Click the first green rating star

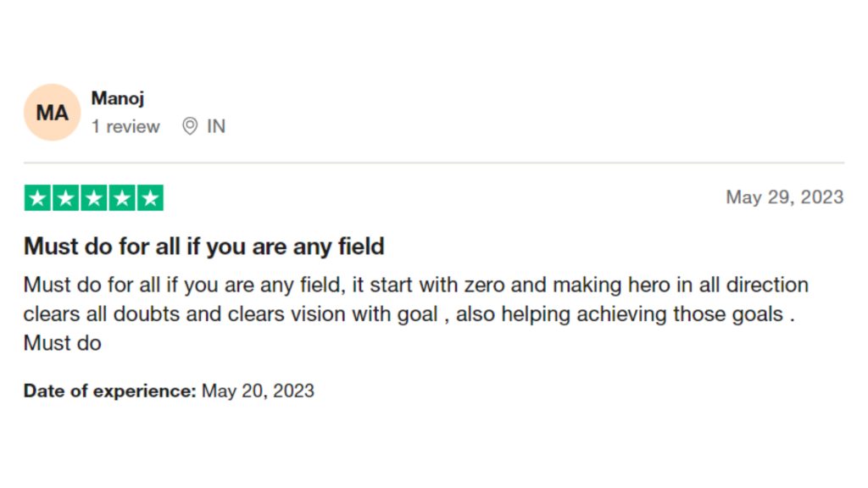click(x=37, y=198)
